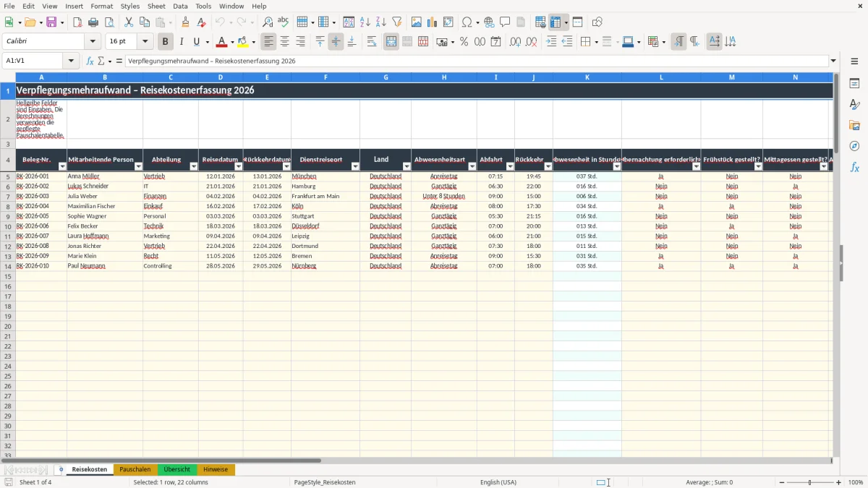Click column header K

point(587,77)
